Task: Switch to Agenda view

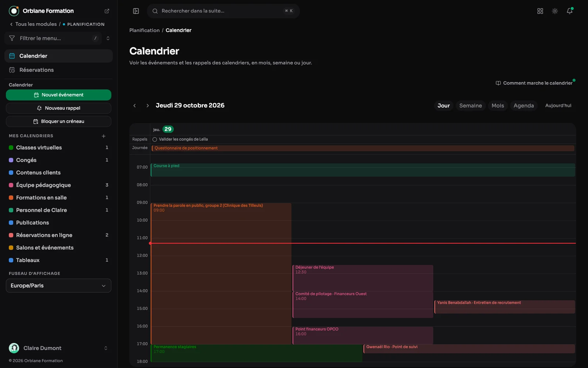Action: point(524,106)
